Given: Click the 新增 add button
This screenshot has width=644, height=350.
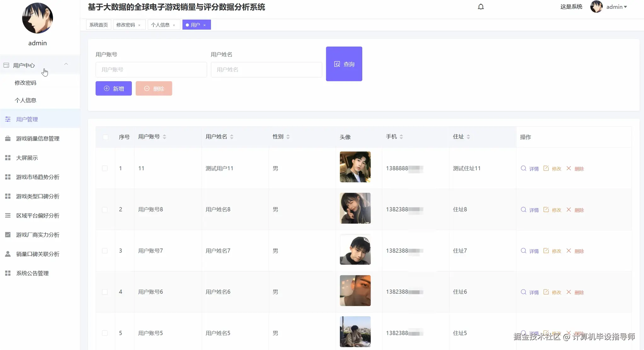Looking at the screenshot, I should 113,88.
